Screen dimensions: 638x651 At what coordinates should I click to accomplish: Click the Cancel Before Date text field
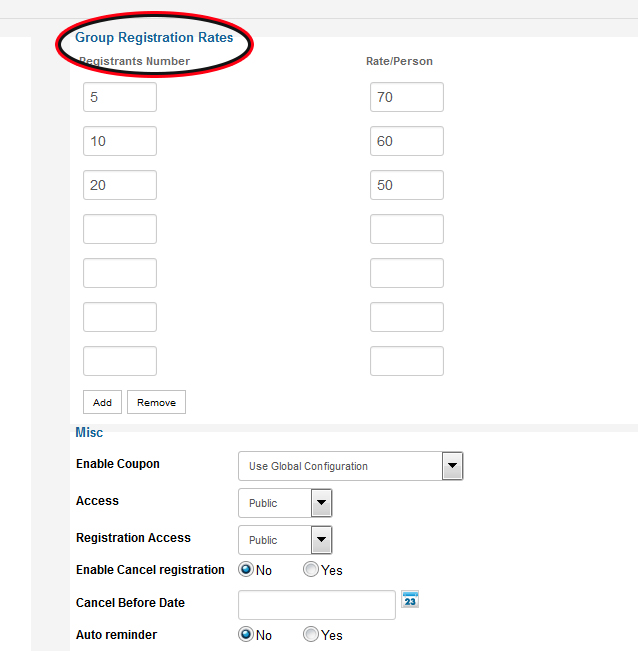click(x=317, y=604)
